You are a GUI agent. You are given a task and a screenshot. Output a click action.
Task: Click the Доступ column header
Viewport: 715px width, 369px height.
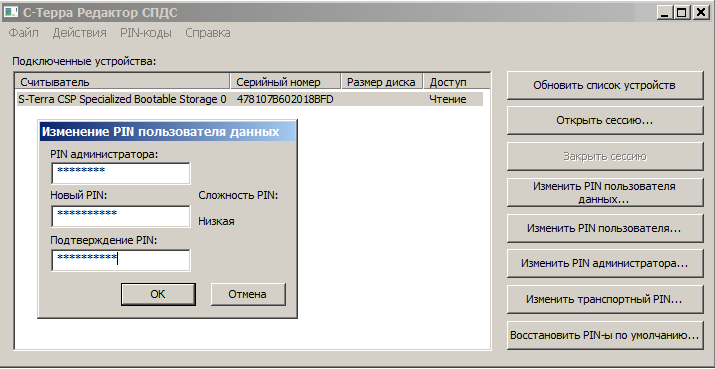[457, 82]
